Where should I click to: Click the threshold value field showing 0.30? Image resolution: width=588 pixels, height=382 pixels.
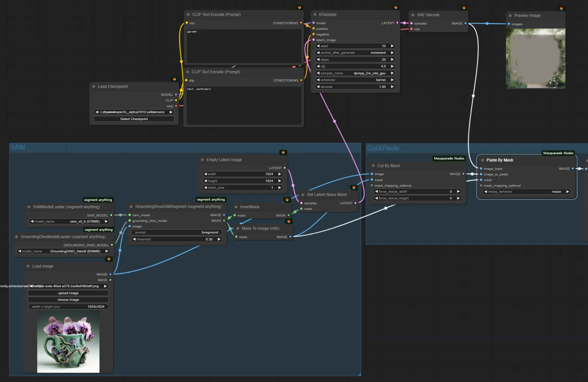[x=177, y=239]
